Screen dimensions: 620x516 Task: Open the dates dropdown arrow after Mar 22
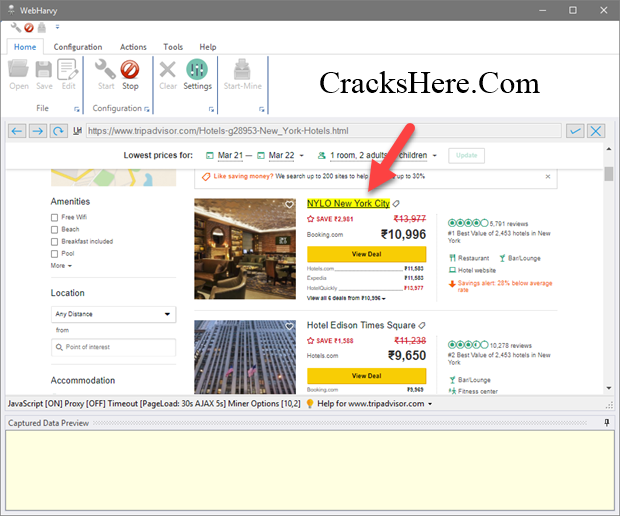pos(302,156)
